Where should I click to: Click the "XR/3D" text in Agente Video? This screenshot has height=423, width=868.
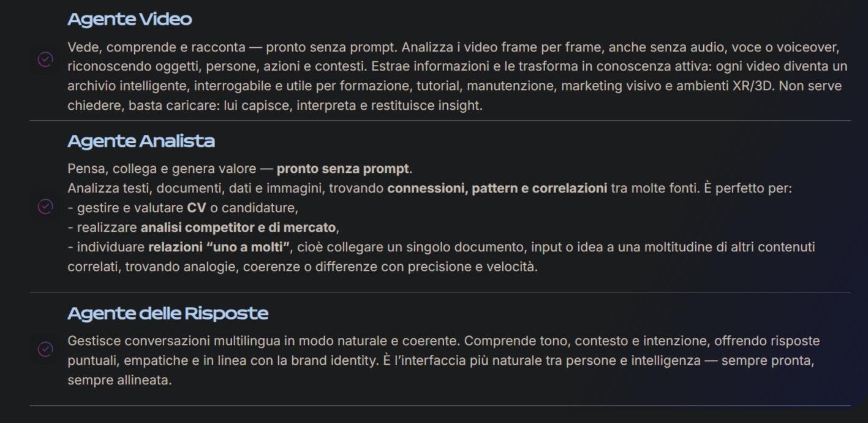[752, 86]
